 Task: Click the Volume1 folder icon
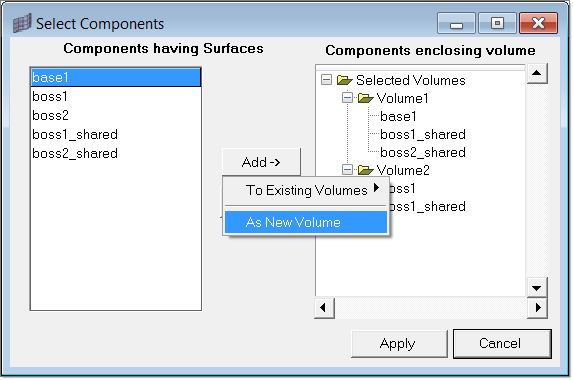(x=365, y=98)
